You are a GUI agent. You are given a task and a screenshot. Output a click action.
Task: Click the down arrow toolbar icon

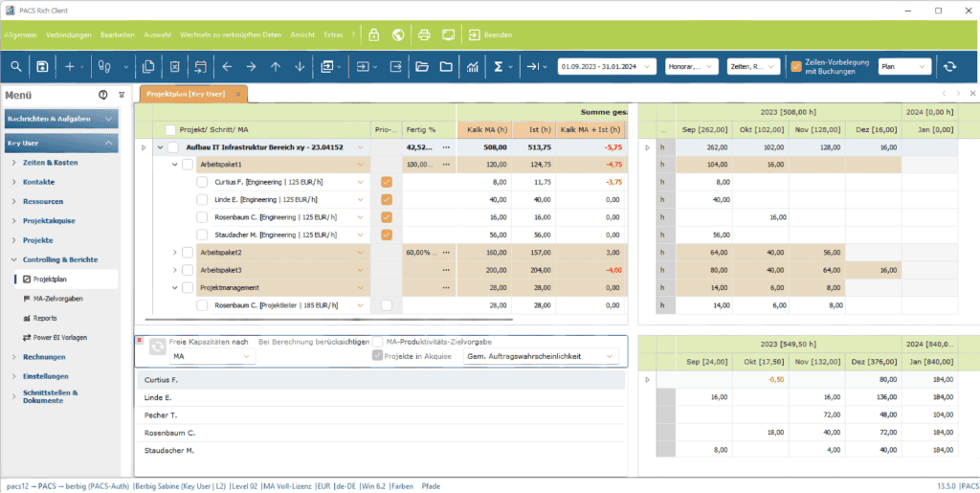pyautogui.click(x=300, y=67)
